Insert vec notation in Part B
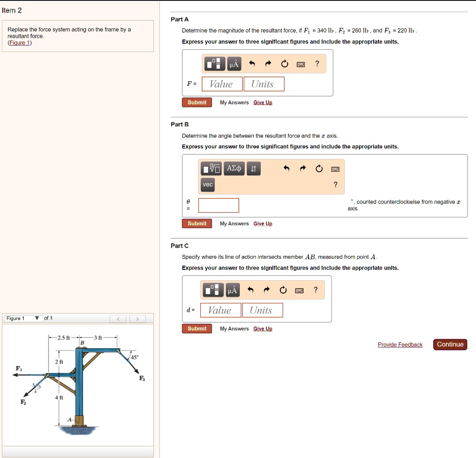 coord(208,185)
